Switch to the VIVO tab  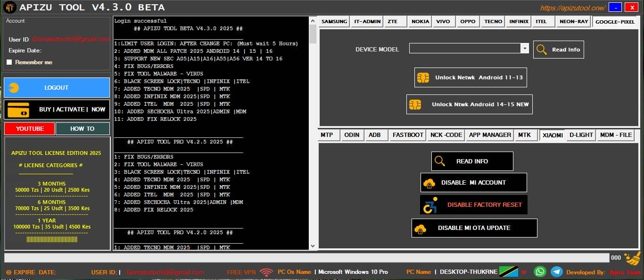coord(443,22)
